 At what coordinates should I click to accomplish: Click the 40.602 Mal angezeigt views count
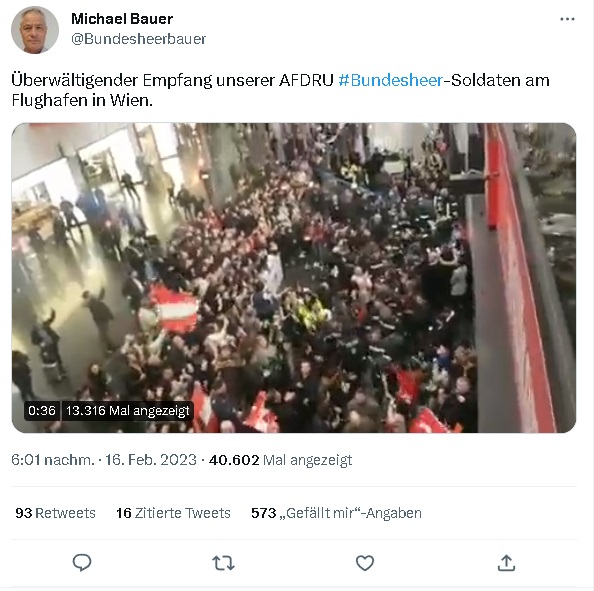click(x=280, y=460)
